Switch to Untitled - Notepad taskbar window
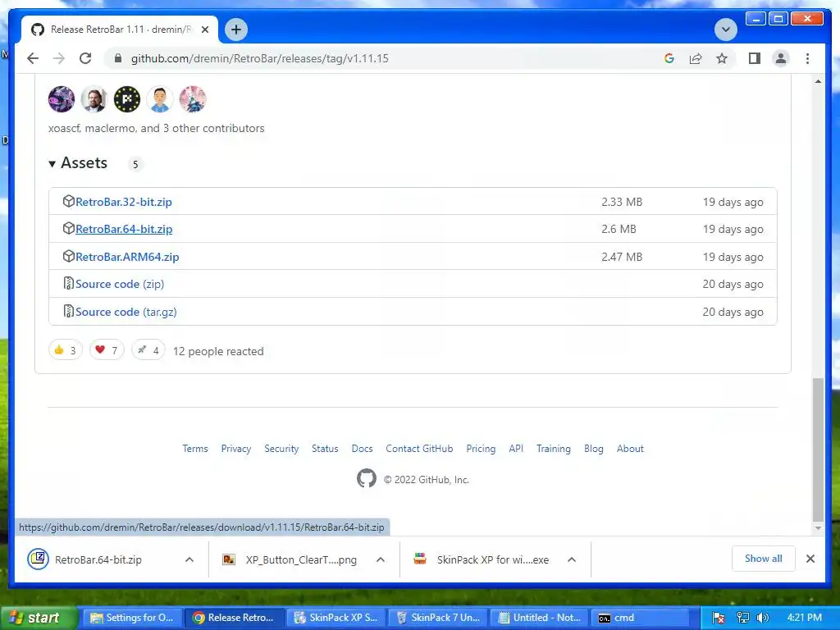Viewport: 840px width, 630px height. click(x=540, y=618)
